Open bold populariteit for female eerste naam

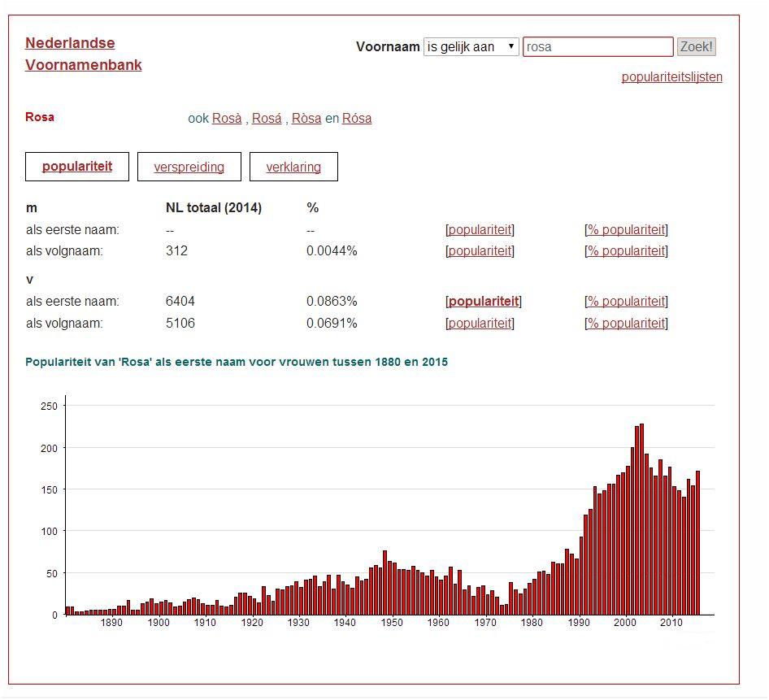[x=483, y=302]
